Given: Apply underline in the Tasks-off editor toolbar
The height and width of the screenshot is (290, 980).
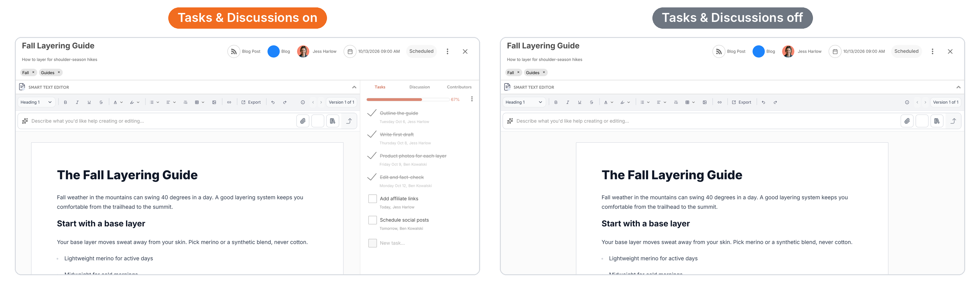Looking at the screenshot, I should (580, 102).
